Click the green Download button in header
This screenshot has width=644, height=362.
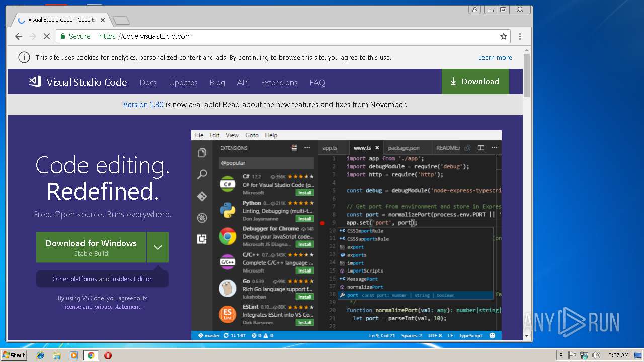[475, 81]
